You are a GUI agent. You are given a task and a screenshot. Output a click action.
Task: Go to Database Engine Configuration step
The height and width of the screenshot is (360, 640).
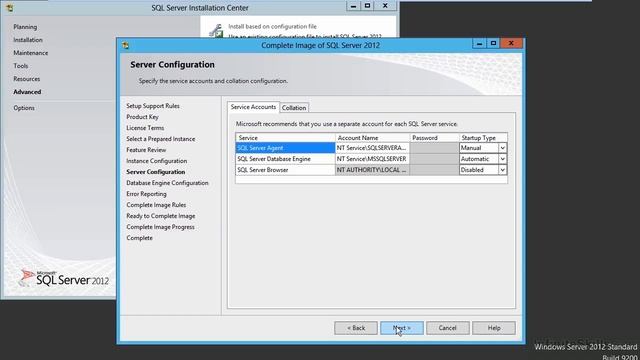pyautogui.click(x=167, y=183)
